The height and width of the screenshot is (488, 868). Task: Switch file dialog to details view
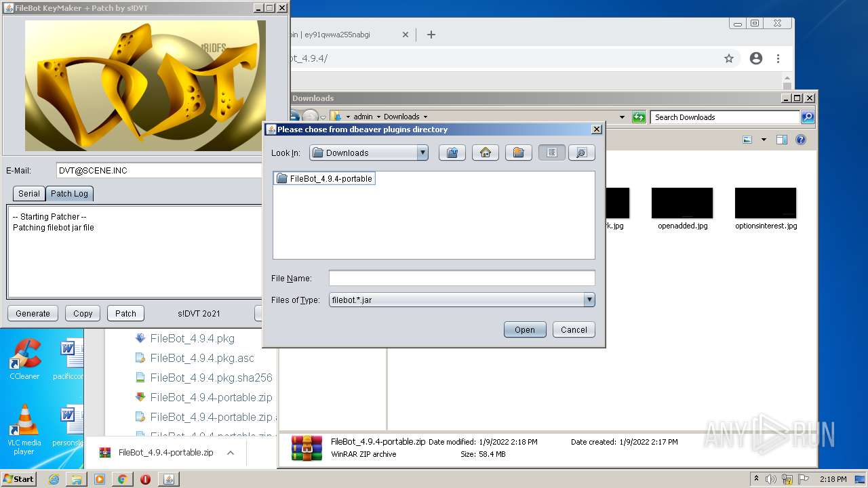pyautogui.click(x=582, y=152)
